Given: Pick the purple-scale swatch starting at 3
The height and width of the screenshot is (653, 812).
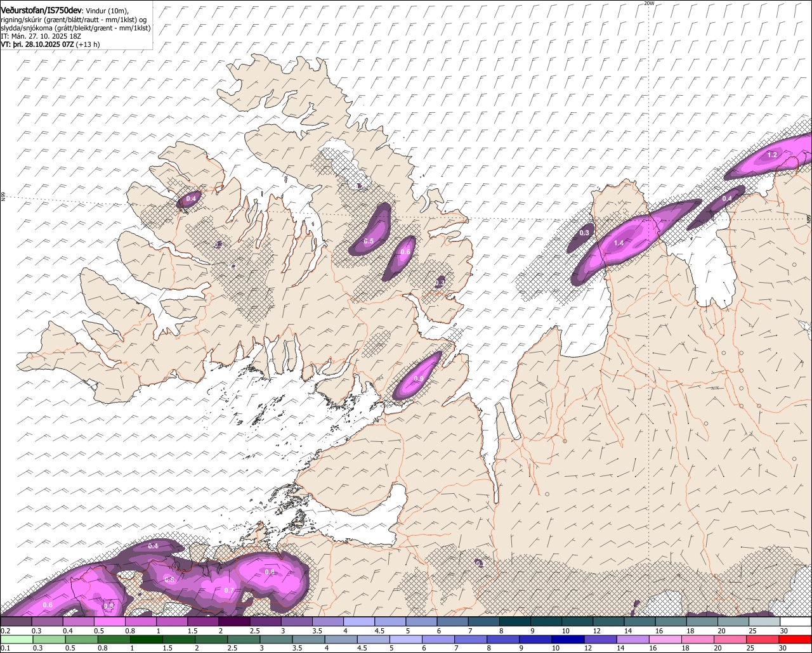Looking at the screenshot, I should click(x=297, y=622).
